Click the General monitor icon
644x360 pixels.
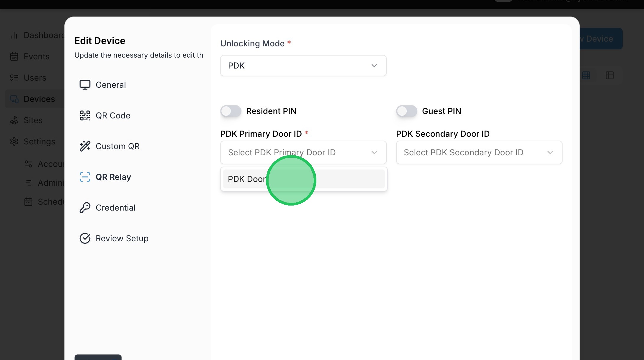[85, 85]
